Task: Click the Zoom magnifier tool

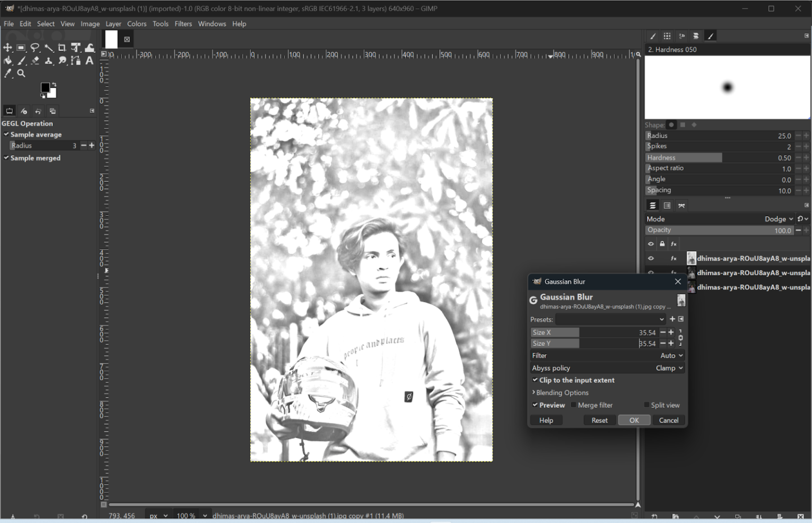Action: [x=21, y=74]
